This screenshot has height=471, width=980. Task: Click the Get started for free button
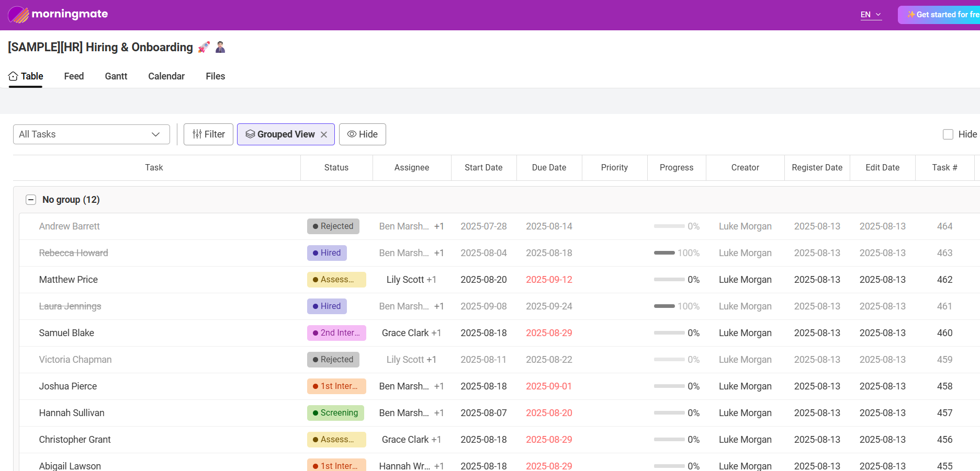(x=942, y=15)
